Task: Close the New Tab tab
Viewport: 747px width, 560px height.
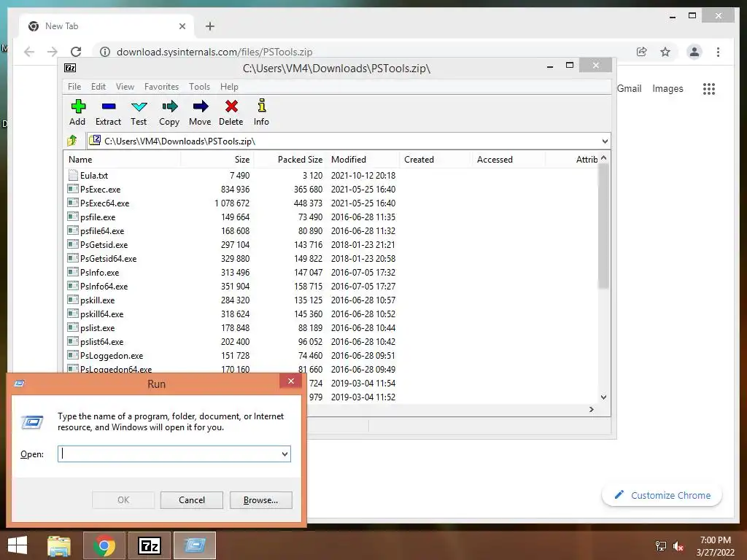Action: [x=182, y=26]
